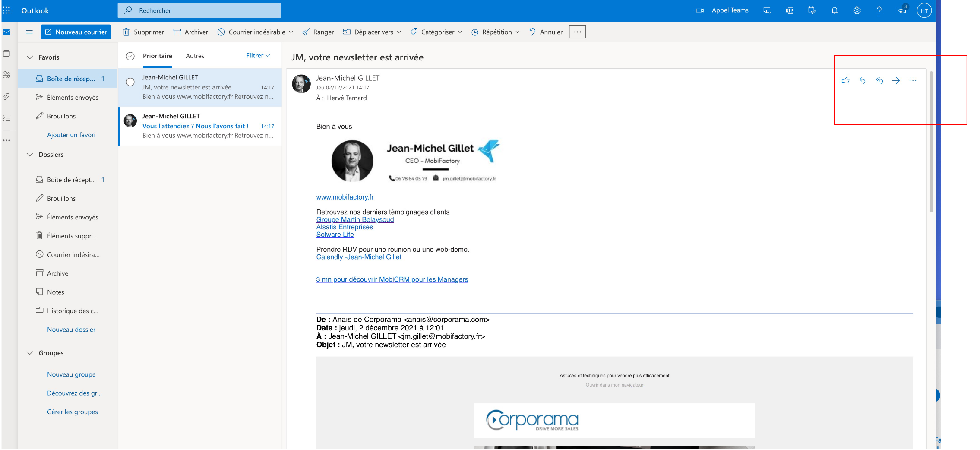Viewport: 980px width, 450px height.
Task: Click the Reply arrow icon
Action: (862, 80)
